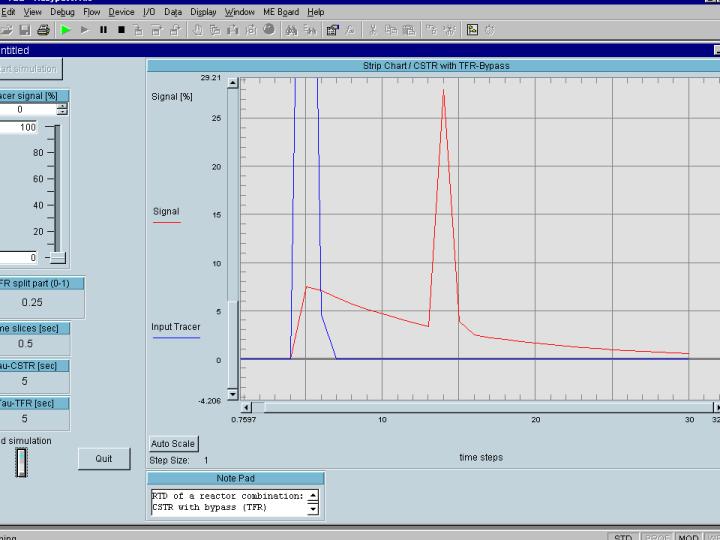This screenshot has width=720, height=540.
Task: Click the Print icon in toolbar
Action: tap(43, 30)
